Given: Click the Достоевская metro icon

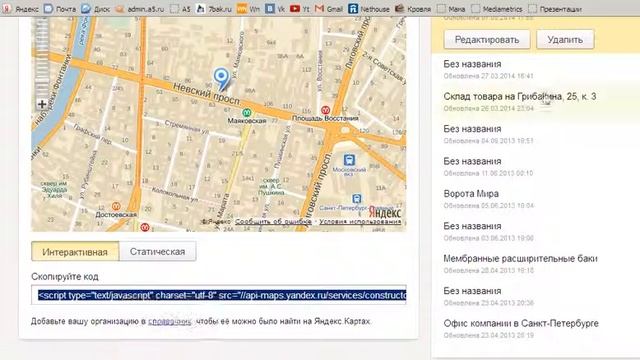Looking at the screenshot, I should tap(116, 206).
